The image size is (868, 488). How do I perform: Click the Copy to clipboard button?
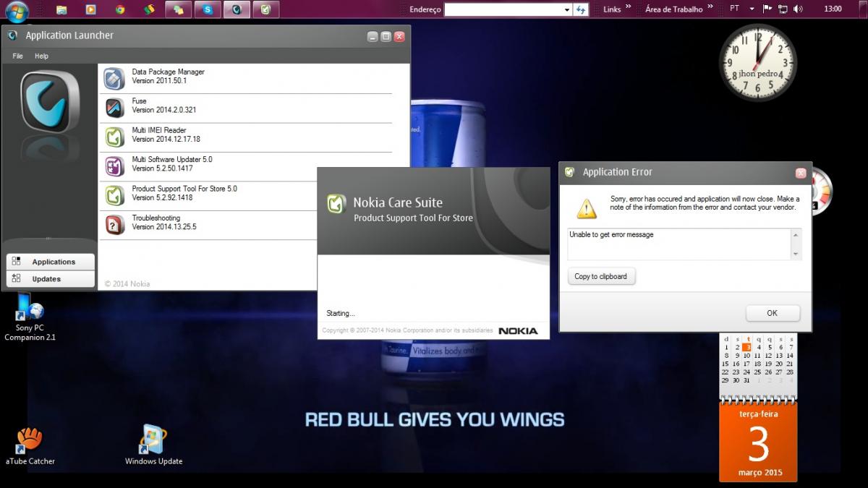click(601, 276)
